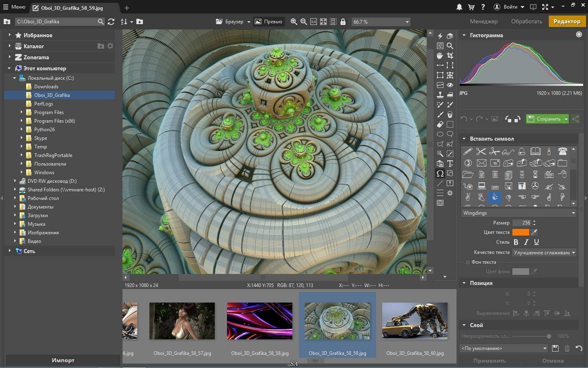The image size is (588, 368).
Task: Open the notifications bell icon
Action: point(459,7)
